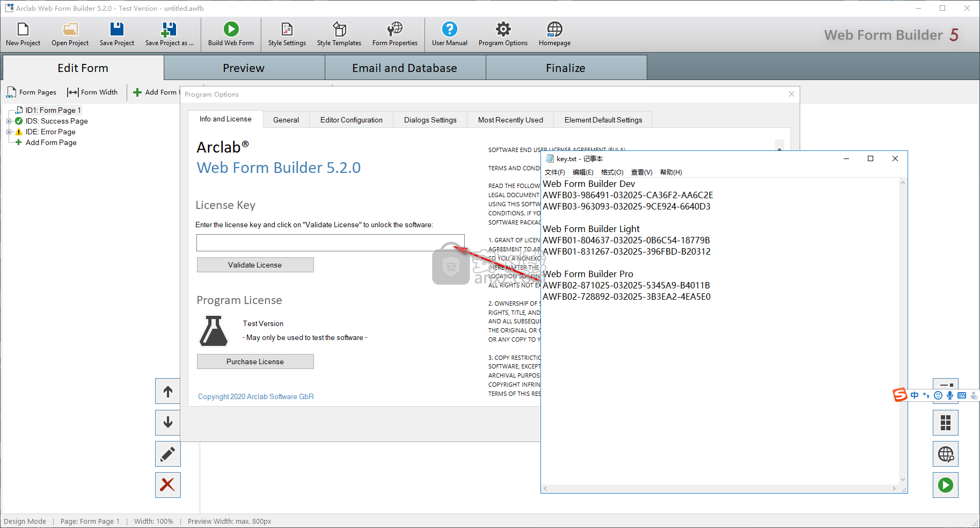Open the Notepad 格式(O) menu
The width and height of the screenshot is (980, 528).
(612, 172)
